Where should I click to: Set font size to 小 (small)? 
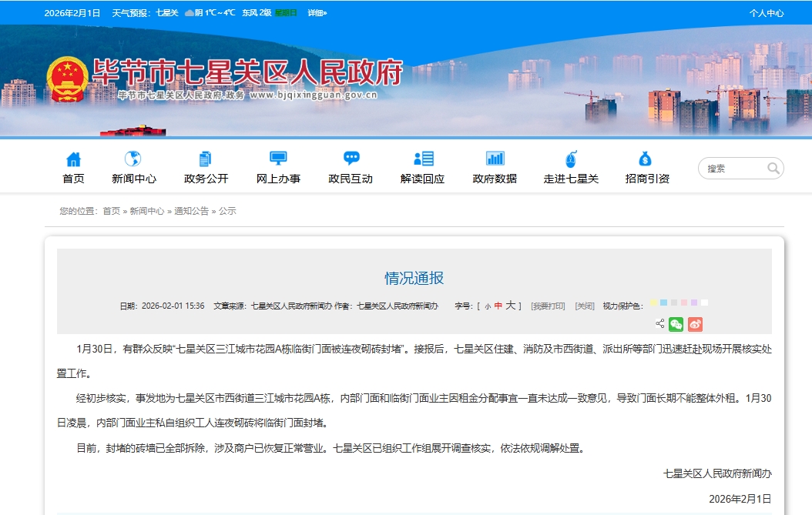(487, 306)
